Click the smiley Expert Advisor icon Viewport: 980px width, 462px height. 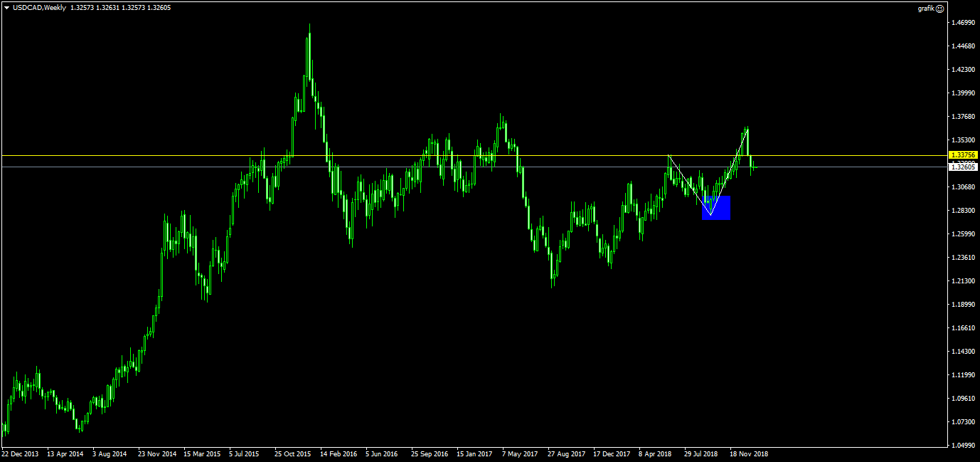(x=940, y=9)
